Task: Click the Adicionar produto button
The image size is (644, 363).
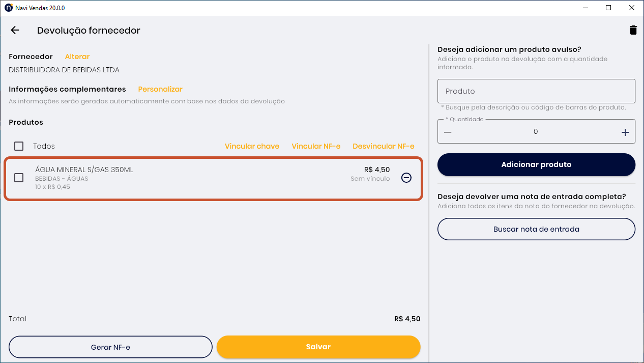Action: click(x=536, y=164)
